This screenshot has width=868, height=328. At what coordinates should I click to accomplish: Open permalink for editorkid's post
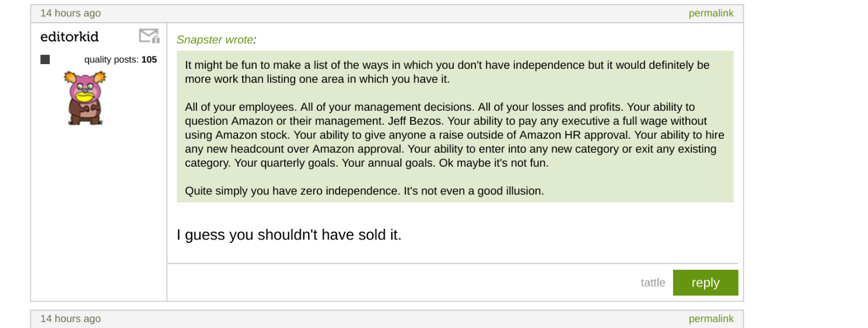pos(710,13)
